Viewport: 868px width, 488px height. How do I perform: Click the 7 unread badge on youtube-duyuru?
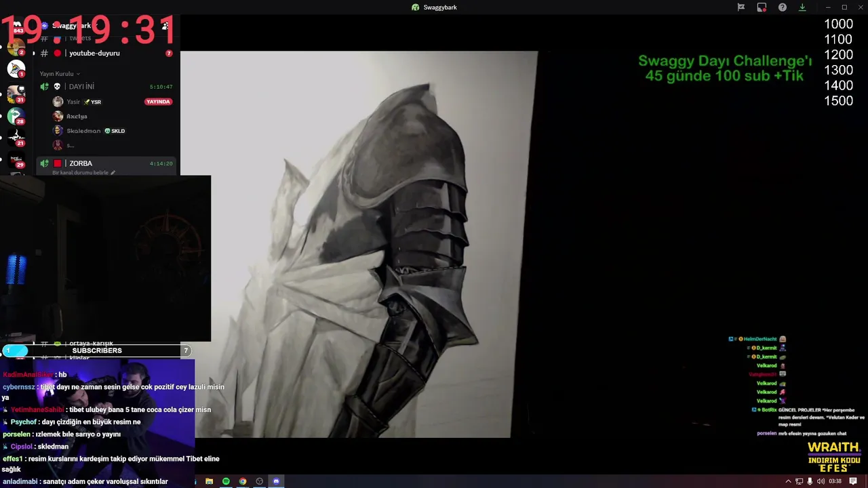(169, 53)
